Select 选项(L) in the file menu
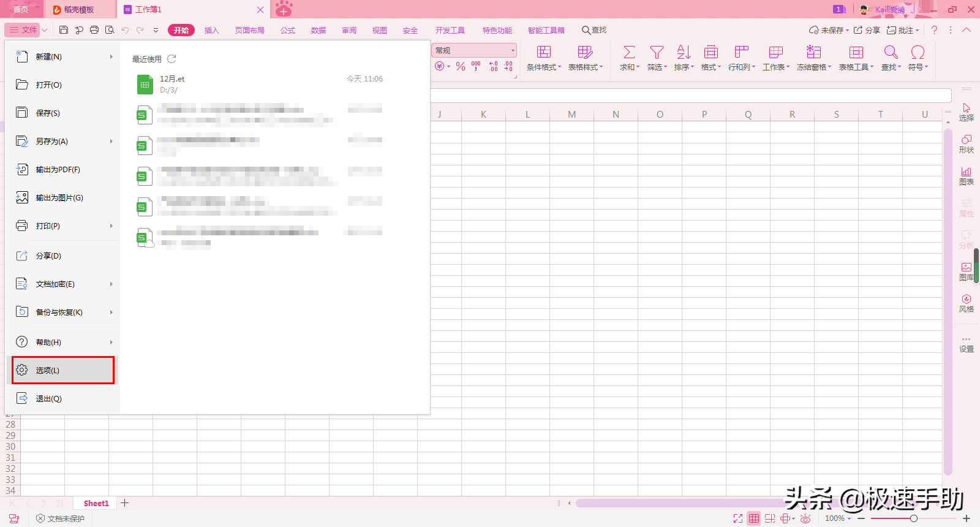 pos(63,370)
